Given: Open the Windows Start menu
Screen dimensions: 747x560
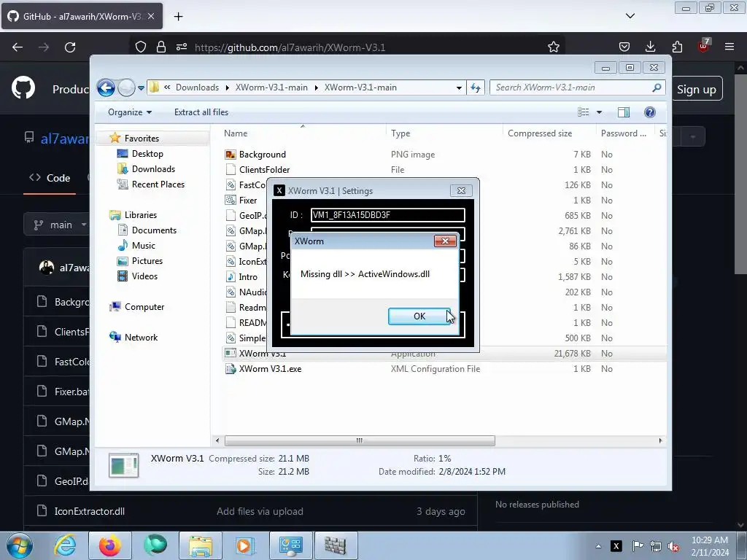Looking at the screenshot, I should 18,545.
